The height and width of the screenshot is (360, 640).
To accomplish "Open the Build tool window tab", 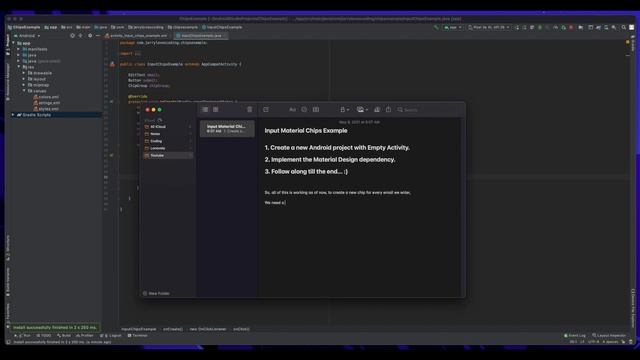I will [x=64, y=336].
